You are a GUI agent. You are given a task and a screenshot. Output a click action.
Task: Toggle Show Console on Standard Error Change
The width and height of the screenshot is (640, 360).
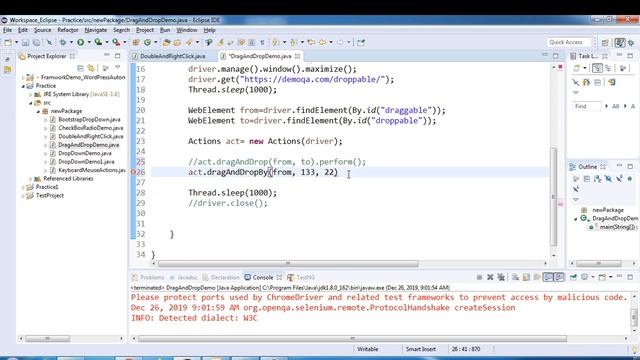[x=559, y=277]
